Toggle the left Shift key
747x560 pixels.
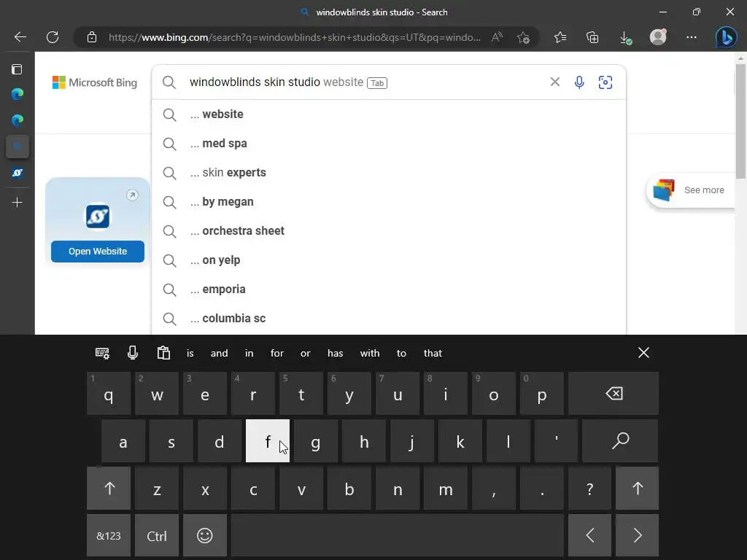[x=109, y=488]
